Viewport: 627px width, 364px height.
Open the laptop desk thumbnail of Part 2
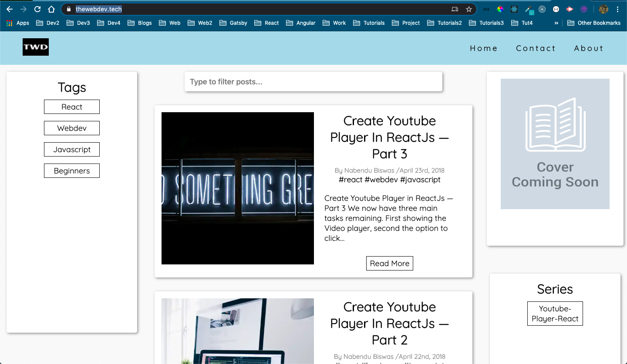(238, 331)
